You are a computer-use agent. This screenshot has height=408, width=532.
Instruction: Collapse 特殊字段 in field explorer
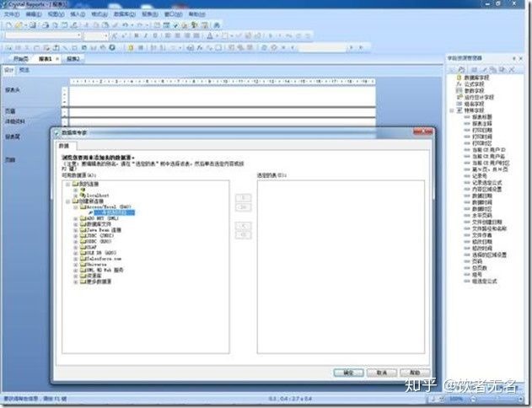coord(452,110)
